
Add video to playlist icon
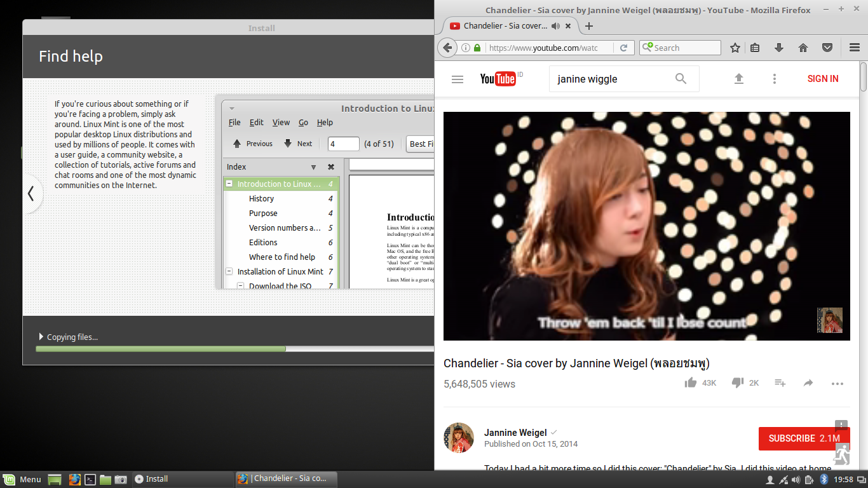(780, 383)
